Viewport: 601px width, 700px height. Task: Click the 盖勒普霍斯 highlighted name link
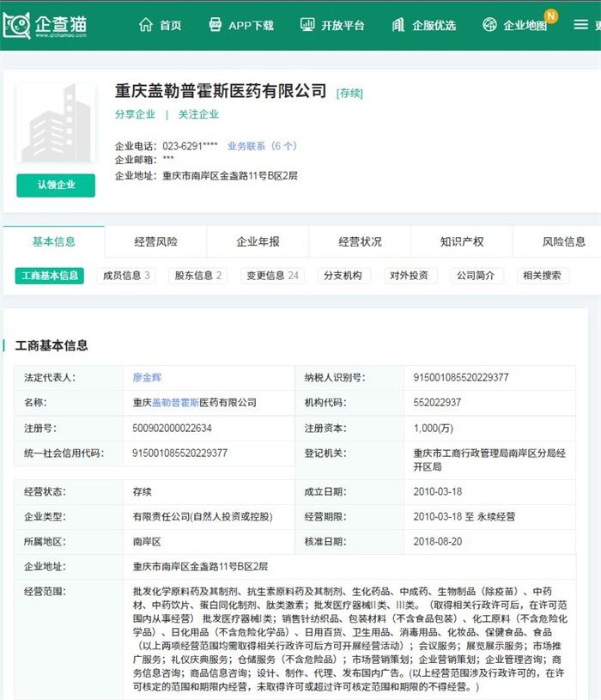[175, 403]
